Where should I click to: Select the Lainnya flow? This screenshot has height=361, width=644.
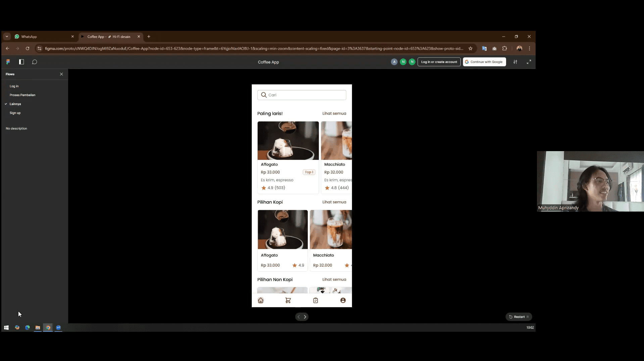click(15, 104)
